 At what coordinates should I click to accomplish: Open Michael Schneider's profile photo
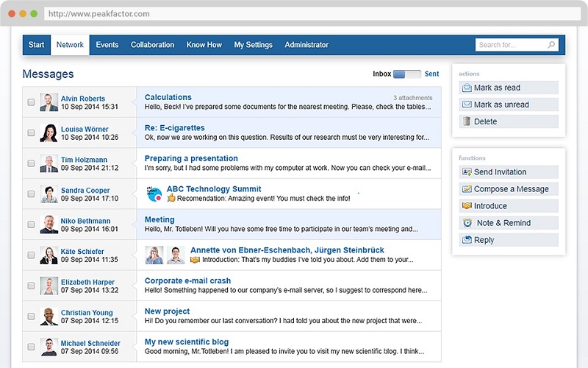(x=49, y=347)
